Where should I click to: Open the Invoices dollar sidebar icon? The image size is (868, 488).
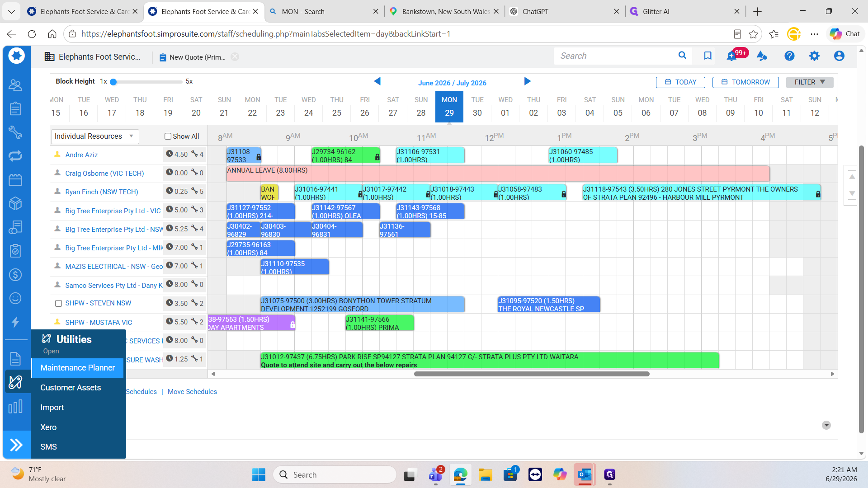pyautogui.click(x=15, y=274)
